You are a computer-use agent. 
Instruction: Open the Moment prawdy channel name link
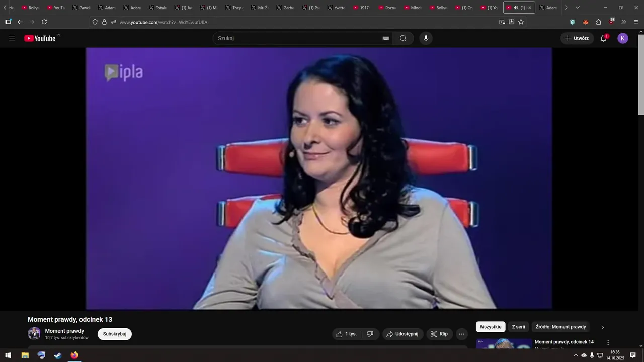click(x=64, y=331)
